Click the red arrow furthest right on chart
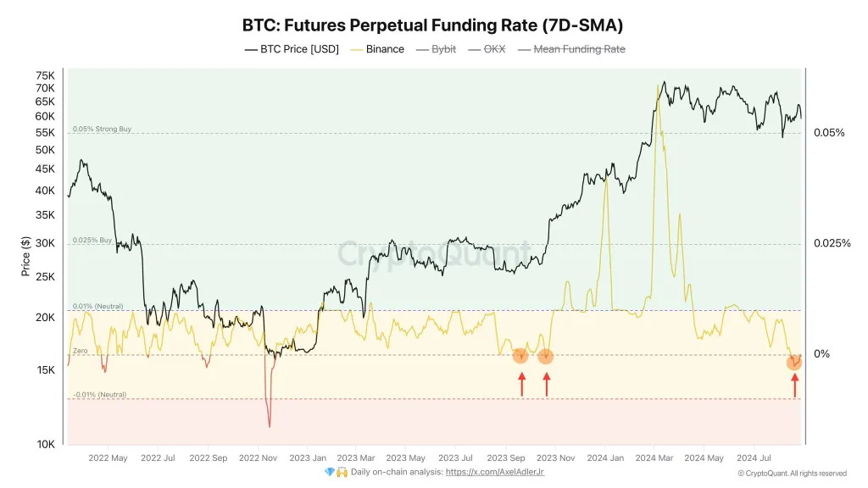The width and height of the screenshot is (868, 488). tap(794, 386)
